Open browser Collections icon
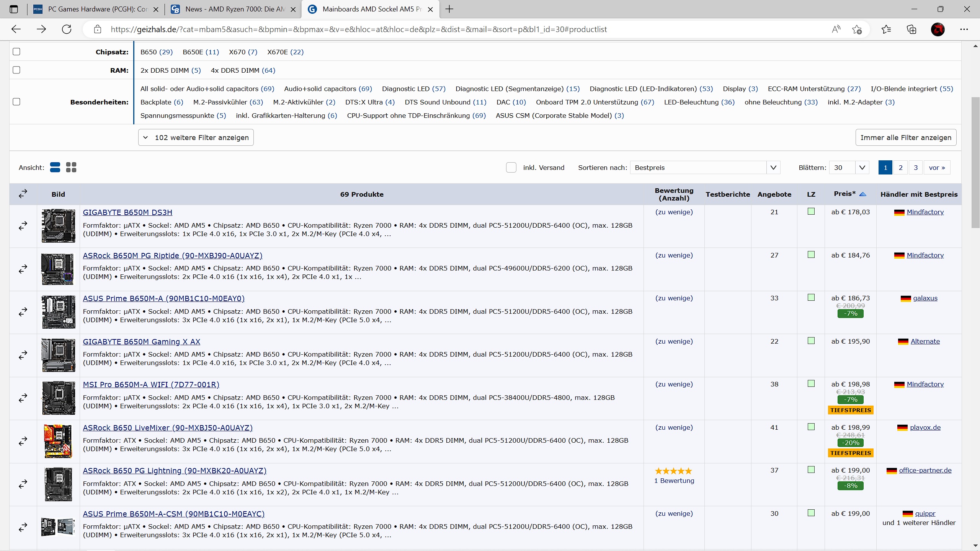This screenshot has width=980, height=551. (911, 29)
